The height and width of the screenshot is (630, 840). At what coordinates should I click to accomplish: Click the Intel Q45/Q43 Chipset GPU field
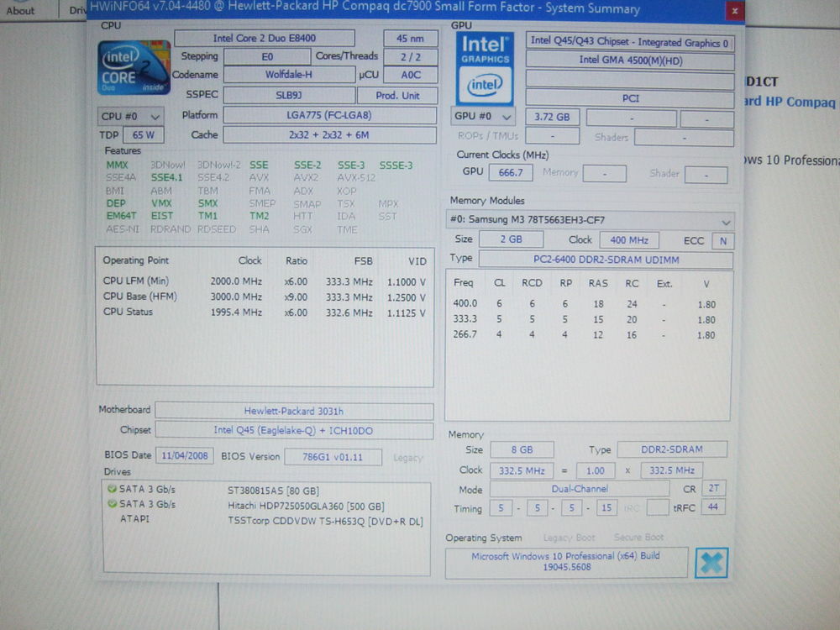(x=630, y=42)
